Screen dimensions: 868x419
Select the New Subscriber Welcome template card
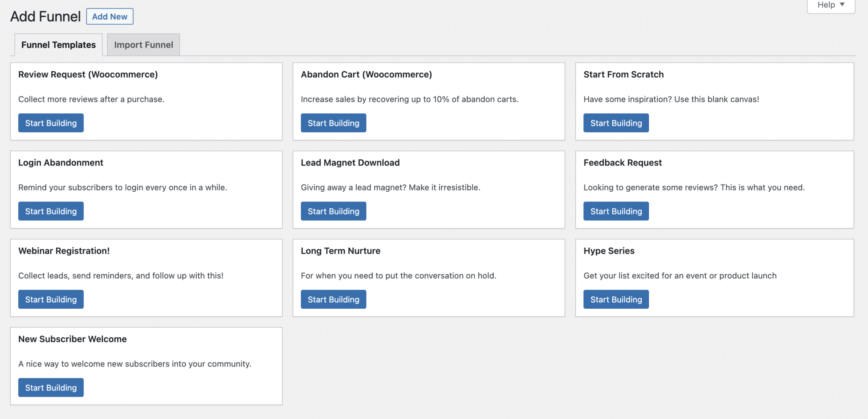[146, 366]
